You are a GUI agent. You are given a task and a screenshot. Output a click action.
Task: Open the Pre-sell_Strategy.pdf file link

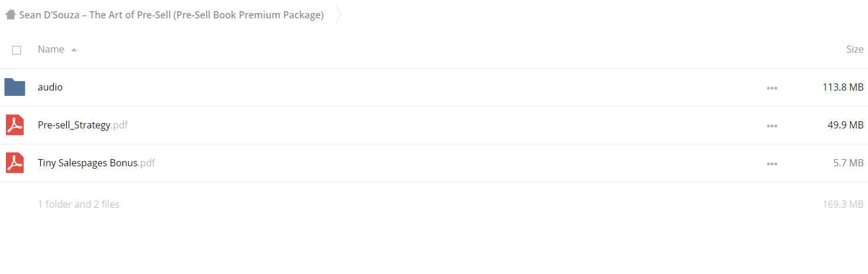pos(83,125)
